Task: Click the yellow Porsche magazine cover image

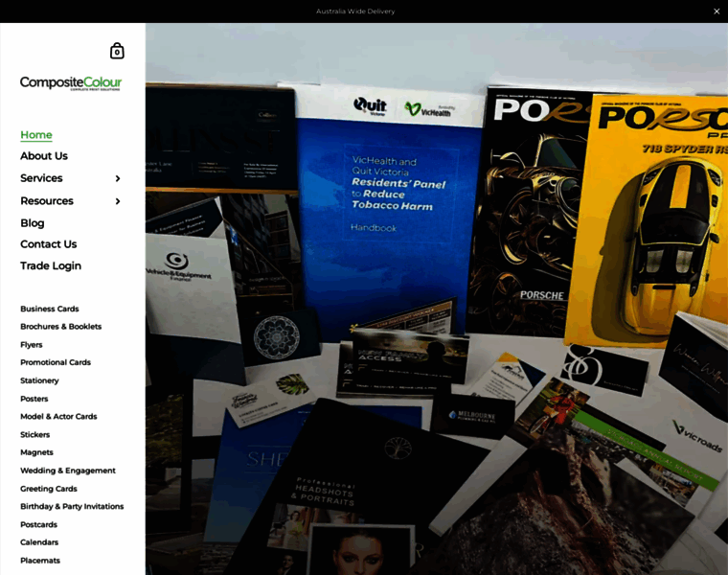Action: pos(651,220)
